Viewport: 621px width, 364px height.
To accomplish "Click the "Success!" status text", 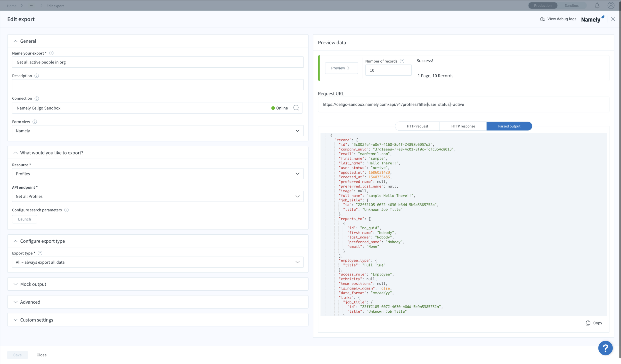I will click(424, 61).
